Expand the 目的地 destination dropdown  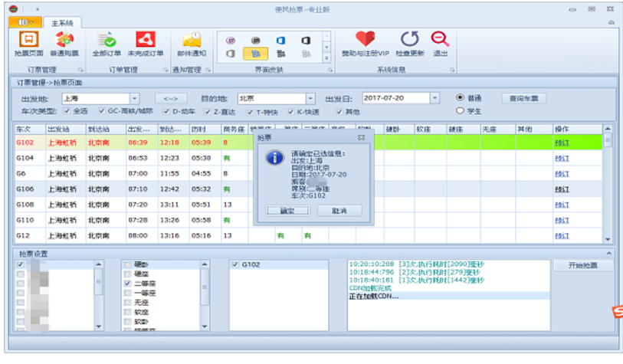[310, 98]
